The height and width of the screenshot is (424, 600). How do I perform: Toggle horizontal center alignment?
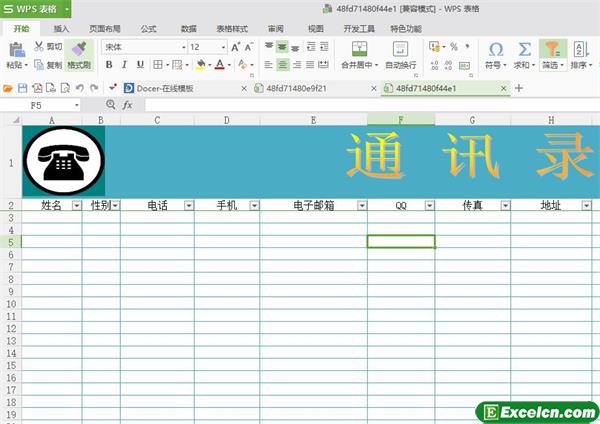[x=282, y=65]
